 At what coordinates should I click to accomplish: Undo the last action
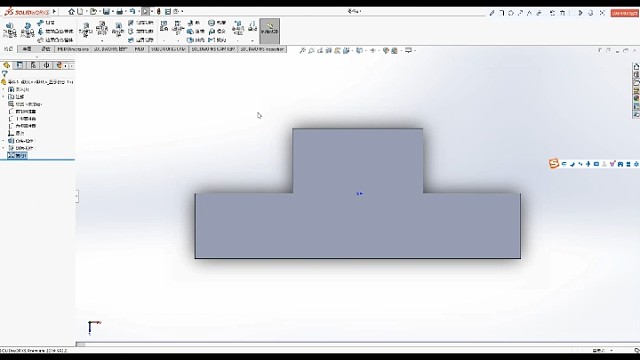(132, 12)
